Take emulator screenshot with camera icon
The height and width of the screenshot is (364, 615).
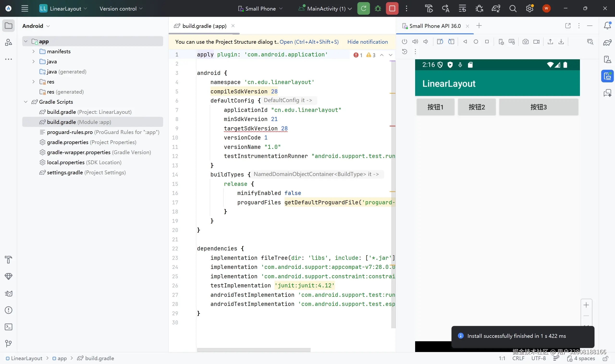click(525, 42)
